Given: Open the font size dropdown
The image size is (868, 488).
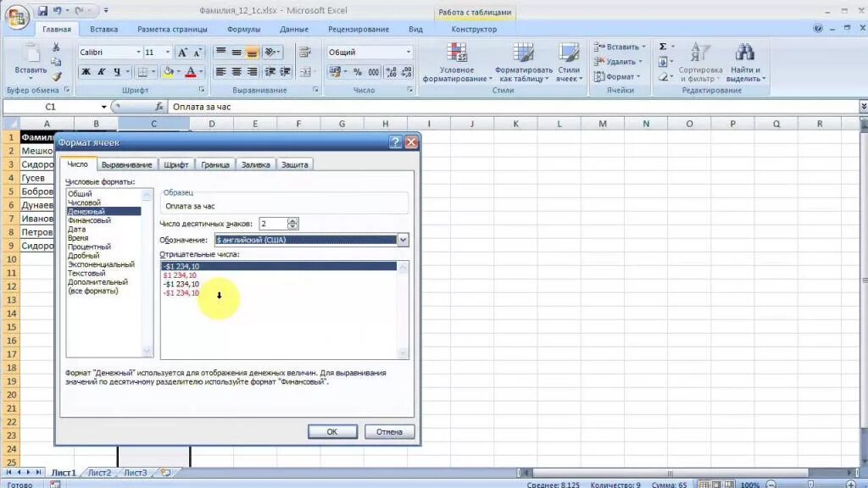Looking at the screenshot, I should click(168, 52).
